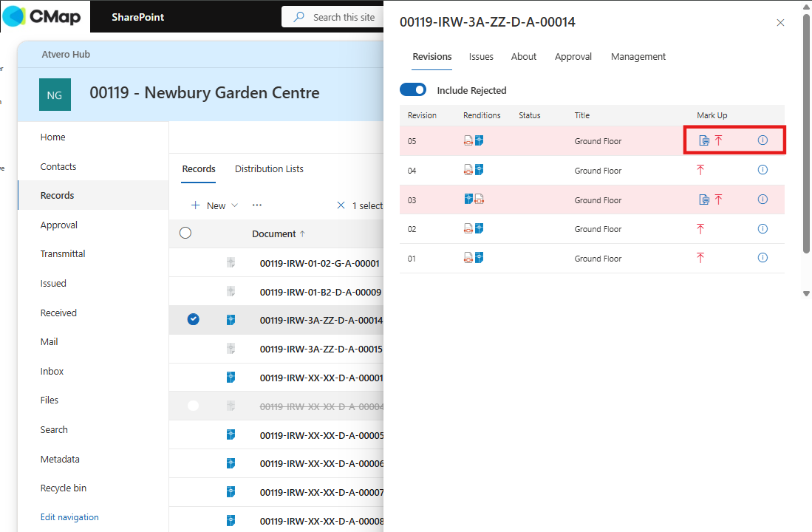Show info for revision 04

click(x=762, y=170)
